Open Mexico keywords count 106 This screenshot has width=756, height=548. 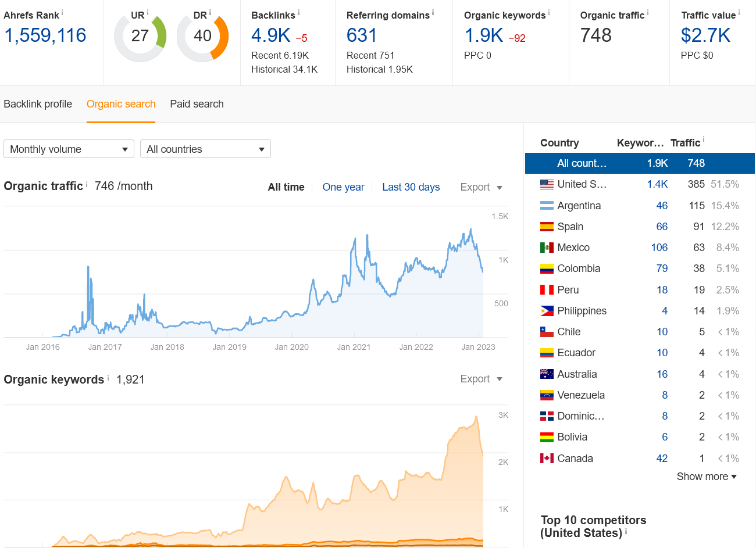[659, 248]
